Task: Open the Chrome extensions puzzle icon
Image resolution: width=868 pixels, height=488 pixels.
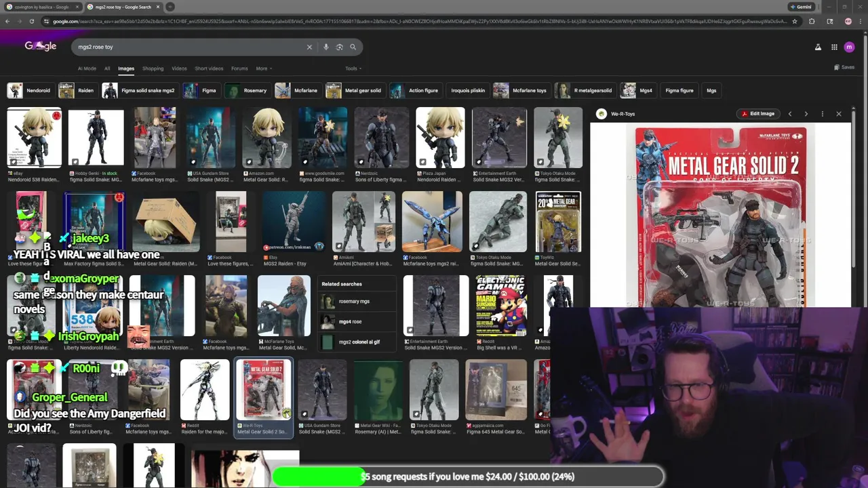Action: click(x=812, y=21)
